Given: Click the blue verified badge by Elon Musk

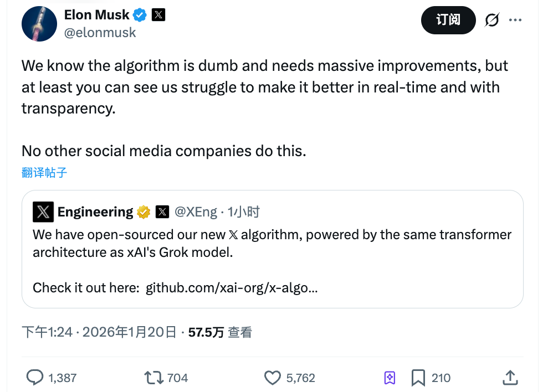Looking at the screenshot, I should (x=140, y=15).
